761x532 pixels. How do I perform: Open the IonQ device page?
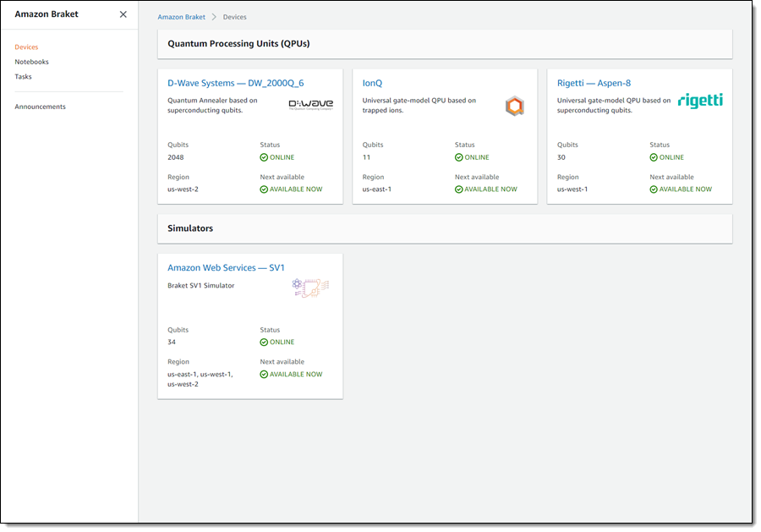pyautogui.click(x=372, y=83)
